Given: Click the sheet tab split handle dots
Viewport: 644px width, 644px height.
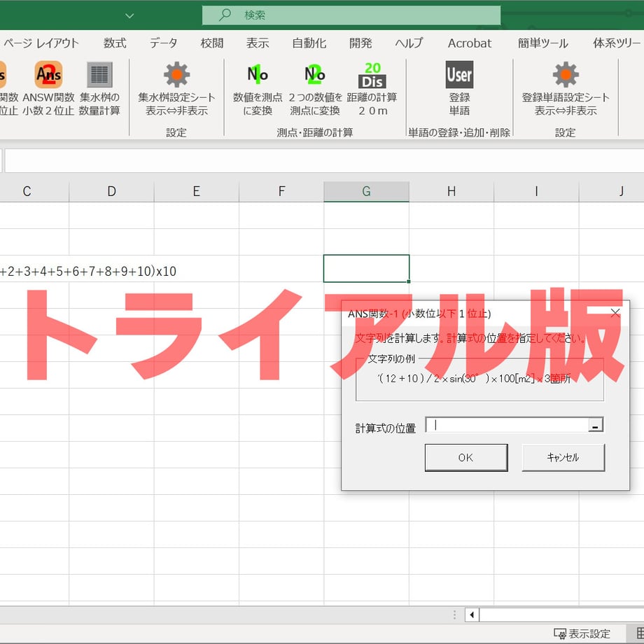Looking at the screenshot, I should [454, 615].
